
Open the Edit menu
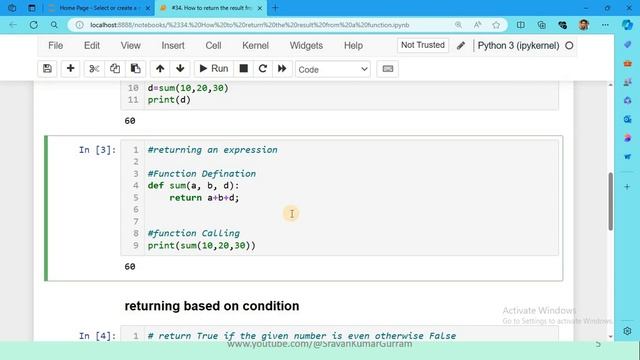tap(92, 45)
